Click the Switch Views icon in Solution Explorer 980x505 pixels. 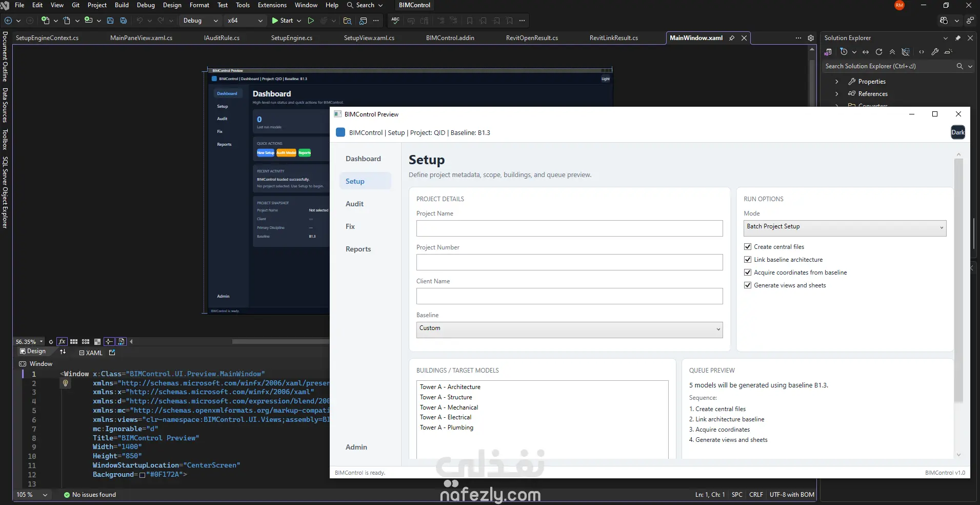pyautogui.click(x=828, y=52)
